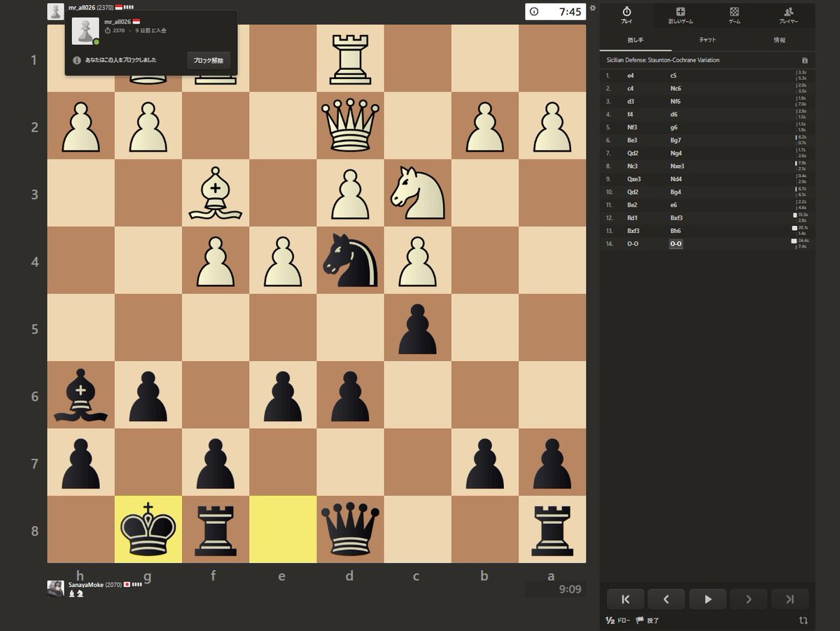Screen dimensions: 840x631
Task: Open mr_all026 avatar in popup card
Action: tap(85, 31)
